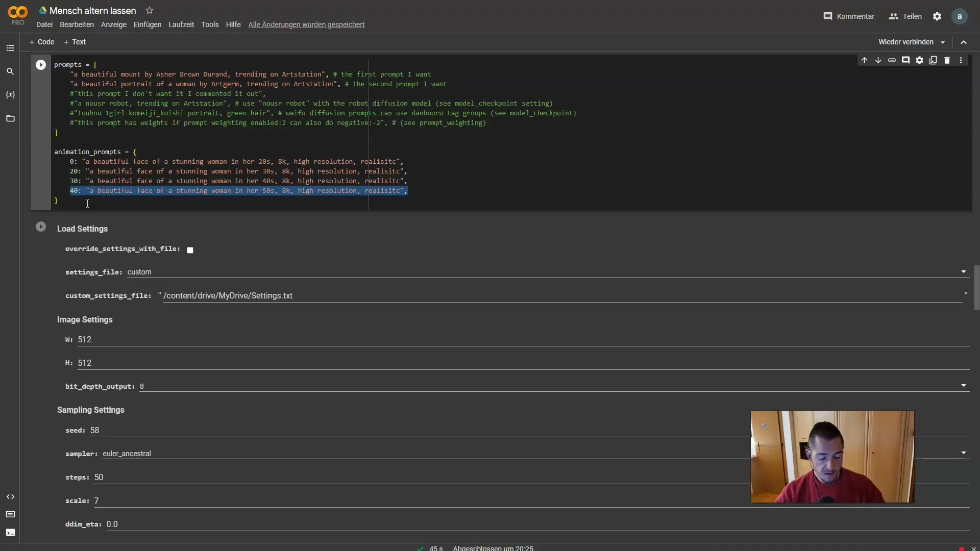Open the Wieder verbinden dropdown arrow
The width and height of the screenshot is (980, 551).
click(x=943, y=42)
